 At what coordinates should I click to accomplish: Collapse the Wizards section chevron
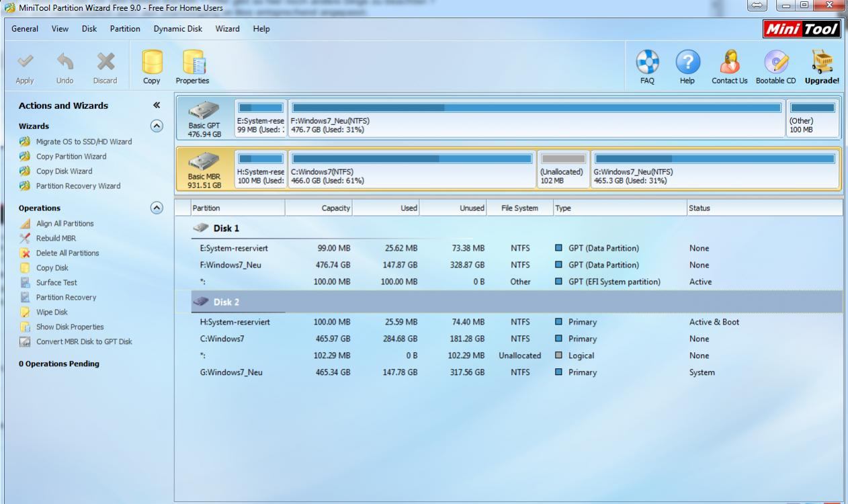click(x=157, y=126)
